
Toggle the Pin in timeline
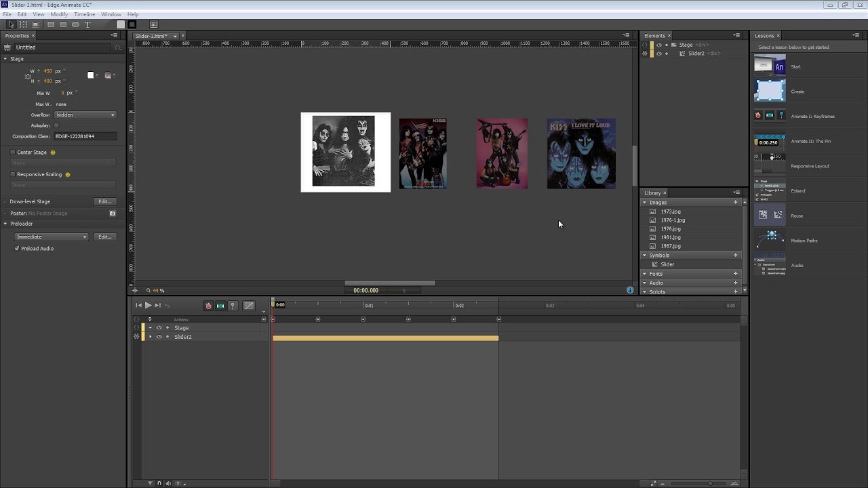pyautogui.click(x=233, y=306)
